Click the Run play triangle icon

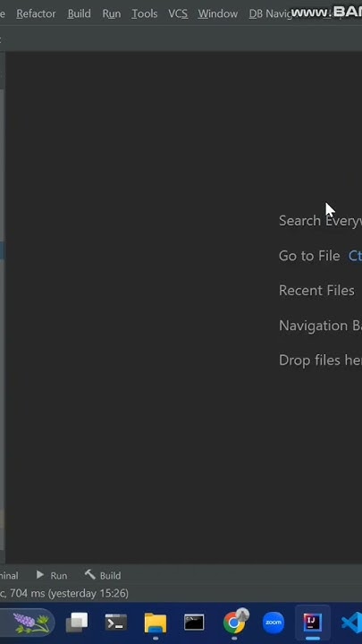tap(40, 574)
